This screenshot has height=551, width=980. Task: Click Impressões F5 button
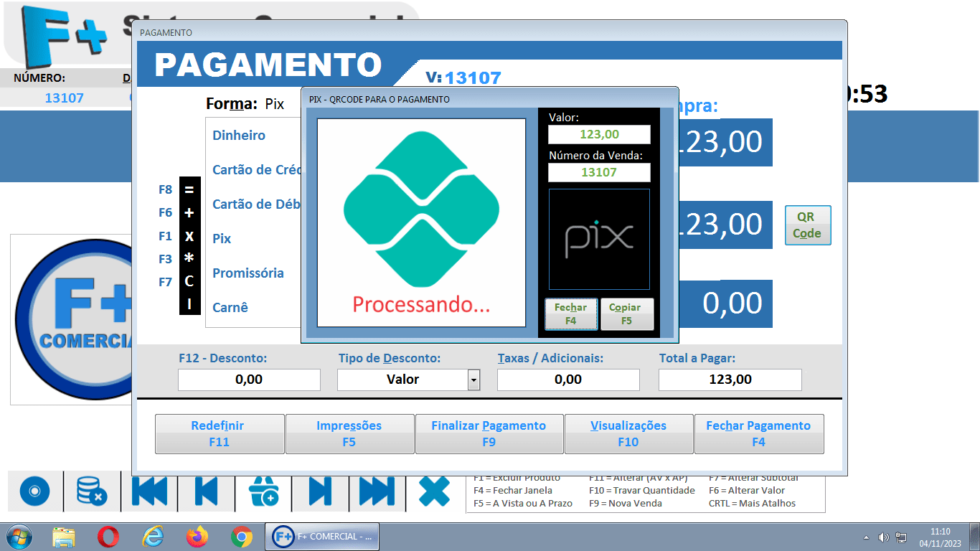(349, 434)
